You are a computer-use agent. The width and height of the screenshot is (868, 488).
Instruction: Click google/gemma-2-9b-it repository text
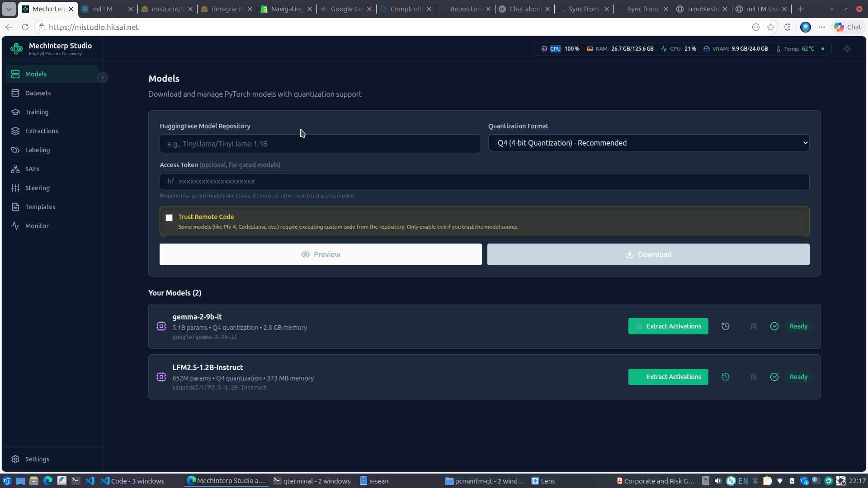[205, 337]
